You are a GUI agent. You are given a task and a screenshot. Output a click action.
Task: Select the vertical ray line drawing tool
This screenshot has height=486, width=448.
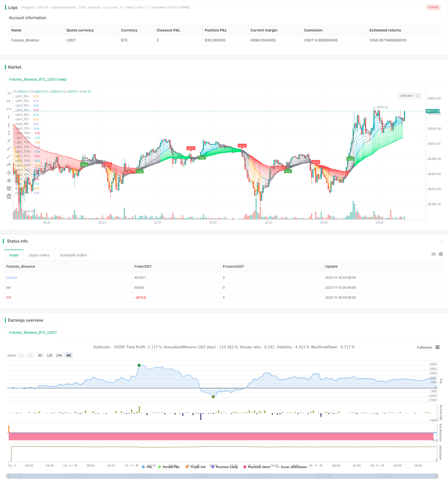9,125
